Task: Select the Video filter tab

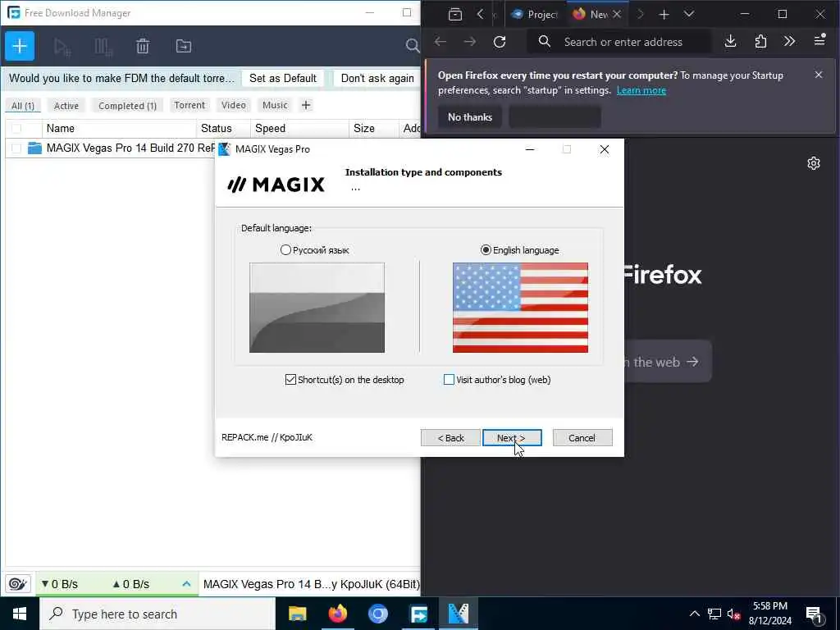Action: (234, 105)
